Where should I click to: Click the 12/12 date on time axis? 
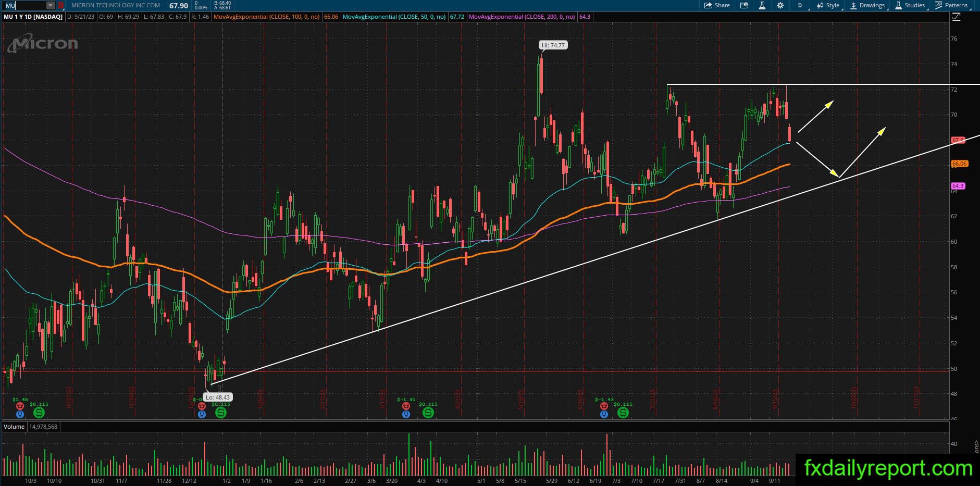tap(189, 481)
